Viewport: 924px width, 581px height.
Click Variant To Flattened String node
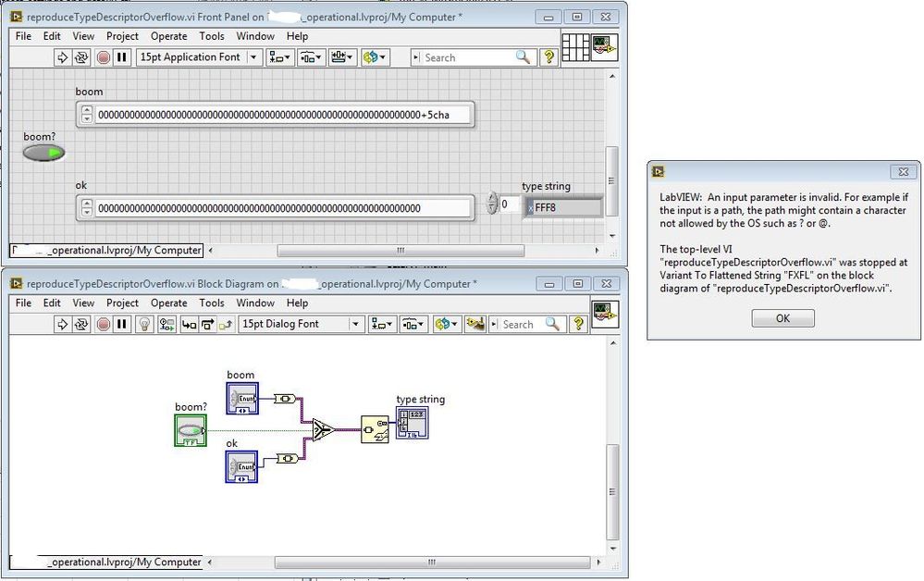[x=375, y=429]
